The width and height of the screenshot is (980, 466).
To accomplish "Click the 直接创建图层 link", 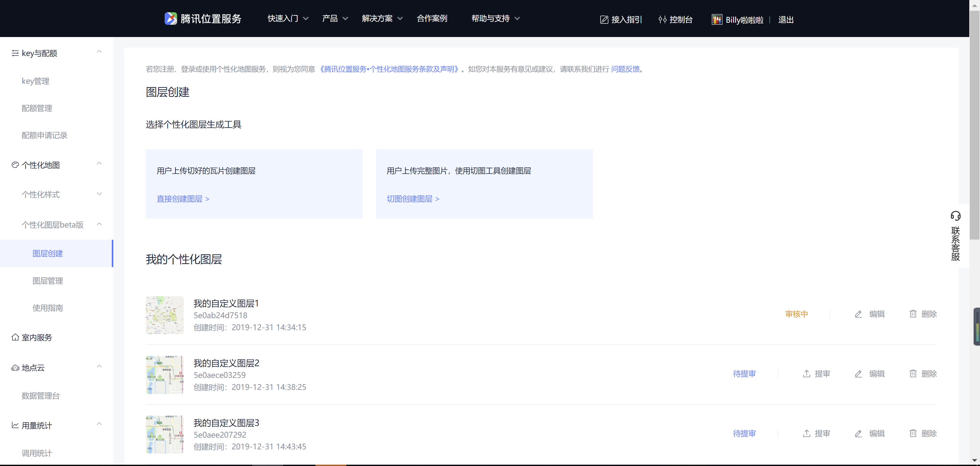I will point(183,199).
